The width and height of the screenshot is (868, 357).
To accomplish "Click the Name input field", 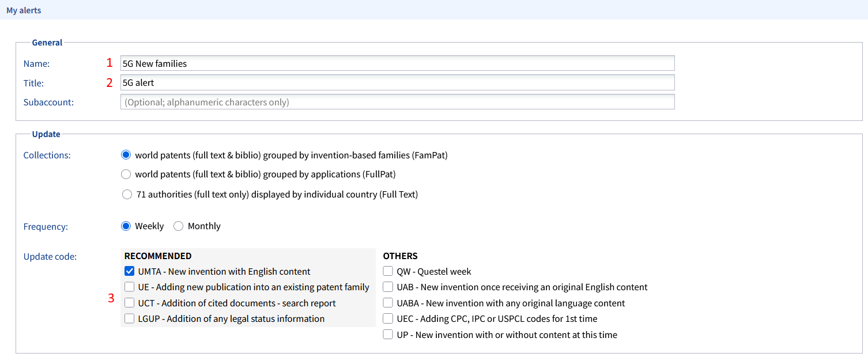I will [x=397, y=63].
